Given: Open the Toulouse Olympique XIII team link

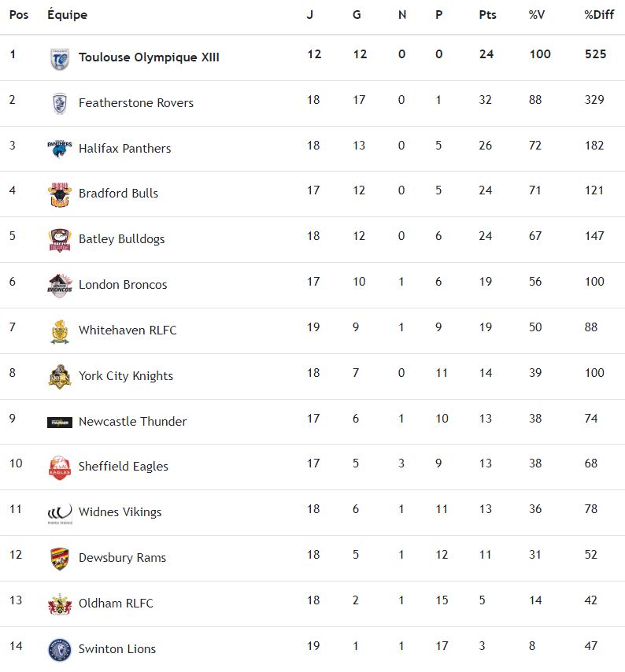Looking at the screenshot, I should pos(149,57).
